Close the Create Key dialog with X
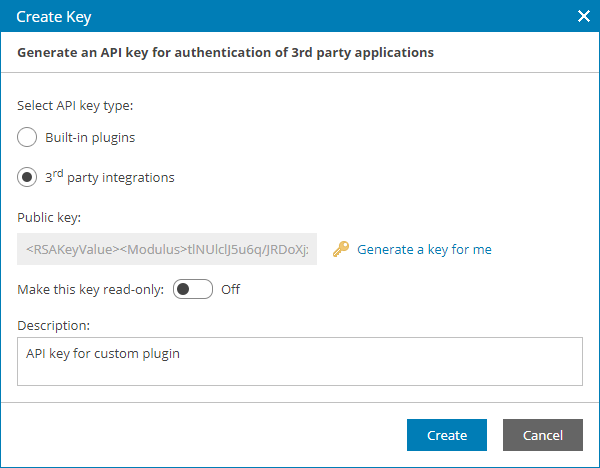Viewport: 600px width, 468px height. 584,16
